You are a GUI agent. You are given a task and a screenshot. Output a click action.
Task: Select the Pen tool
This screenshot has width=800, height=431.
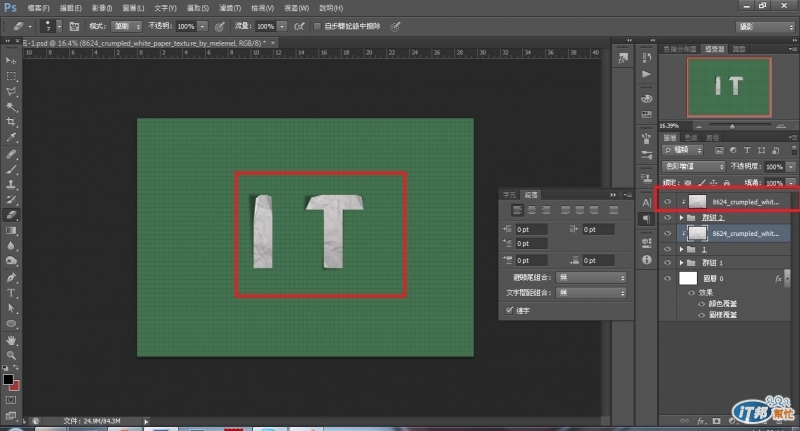(x=12, y=277)
